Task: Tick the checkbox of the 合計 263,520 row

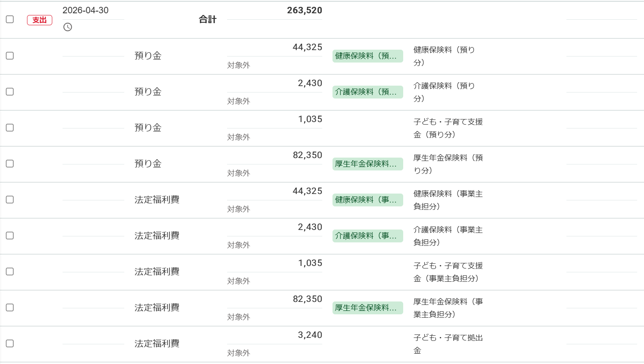Action: [x=10, y=19]
